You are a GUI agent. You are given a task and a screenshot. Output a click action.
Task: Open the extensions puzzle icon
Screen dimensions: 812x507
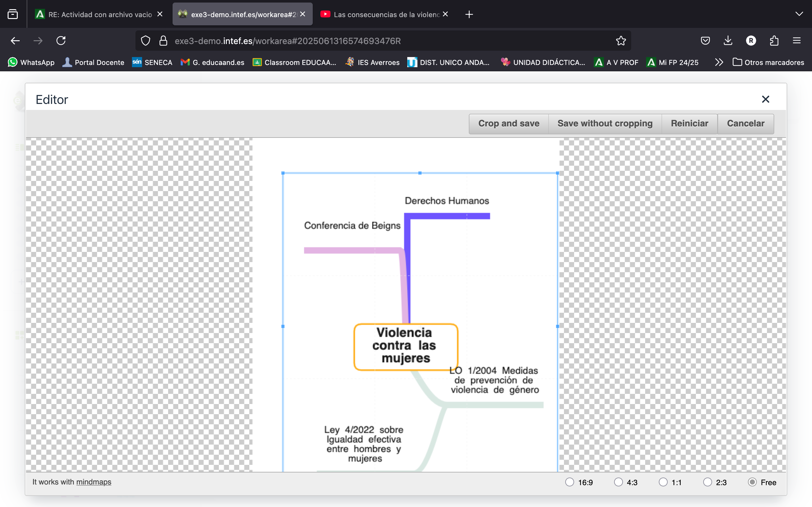click(x=774, y=41)
